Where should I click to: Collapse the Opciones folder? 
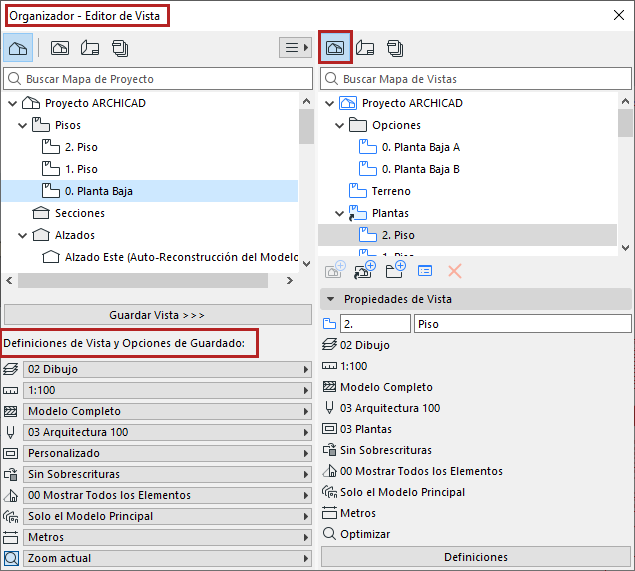click(x=340, y=126)
